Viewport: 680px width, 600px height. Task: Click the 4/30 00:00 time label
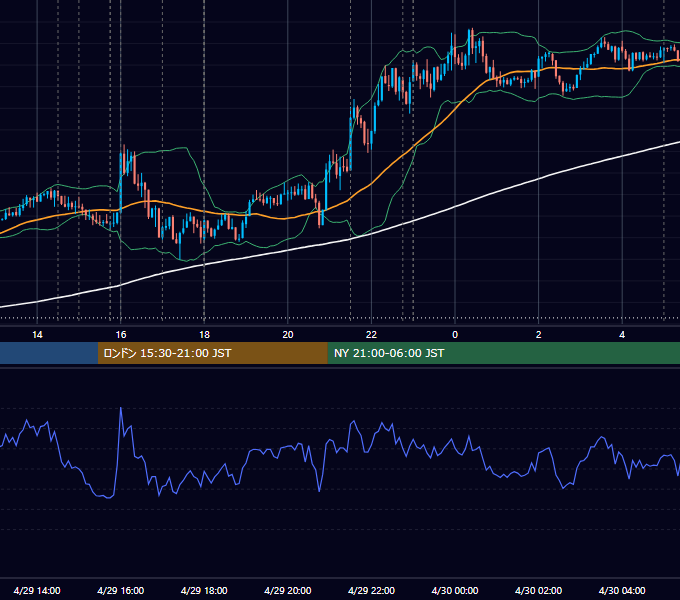pyautogui.click(x=455, y=590)
